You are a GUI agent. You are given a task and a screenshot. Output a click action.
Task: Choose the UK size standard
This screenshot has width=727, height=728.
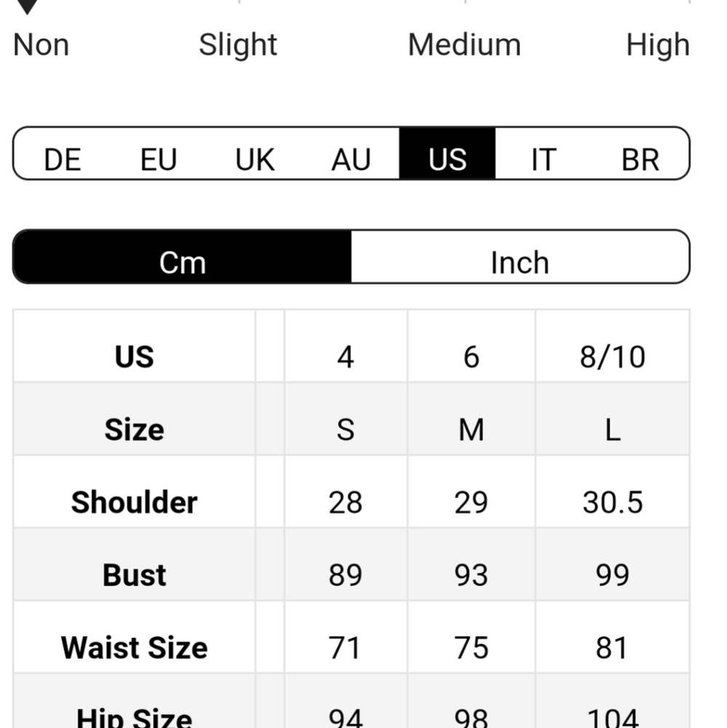pos(254,159)
